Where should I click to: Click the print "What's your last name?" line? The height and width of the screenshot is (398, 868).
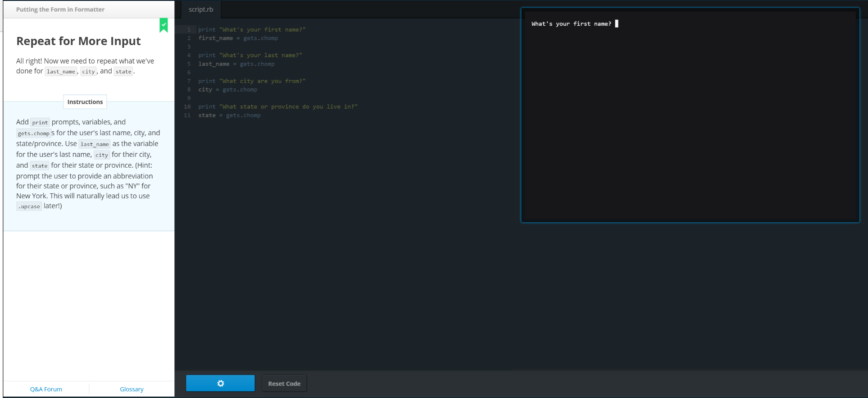click(x=250, y=55)
